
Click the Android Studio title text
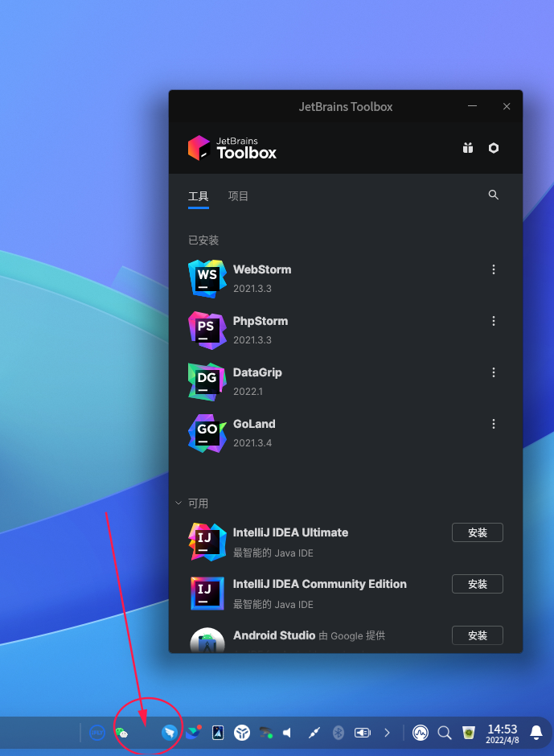pyautogui.click(x=274, y=635)
